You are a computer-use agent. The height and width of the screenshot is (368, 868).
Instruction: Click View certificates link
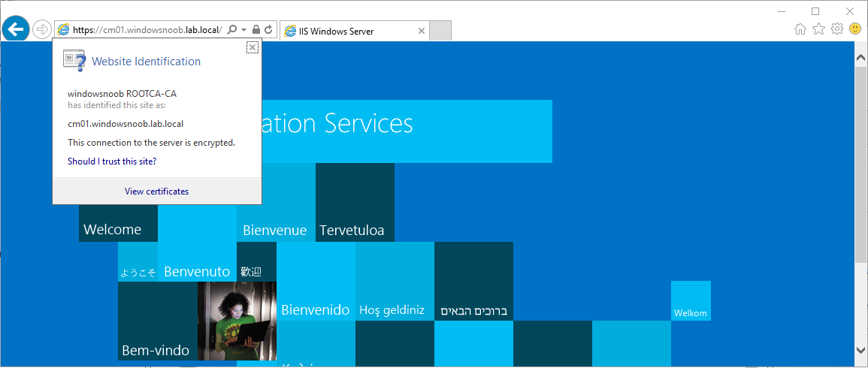coord(156,192)
